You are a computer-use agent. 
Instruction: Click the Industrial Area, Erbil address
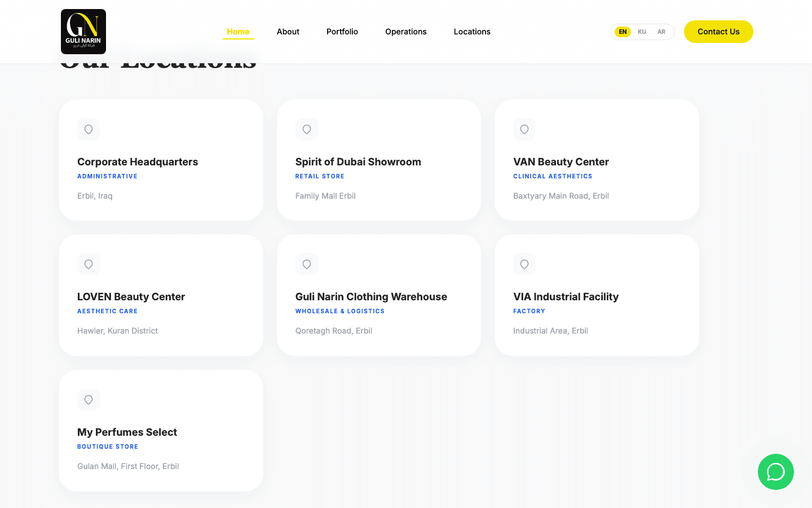point(550,331)
